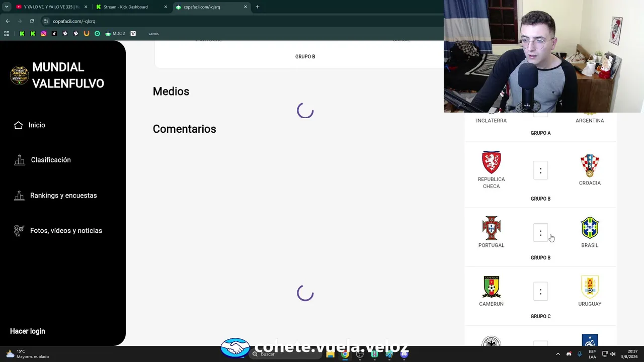
Task: Select the INGLATERRA team name
Action: [x=492, y=121]
